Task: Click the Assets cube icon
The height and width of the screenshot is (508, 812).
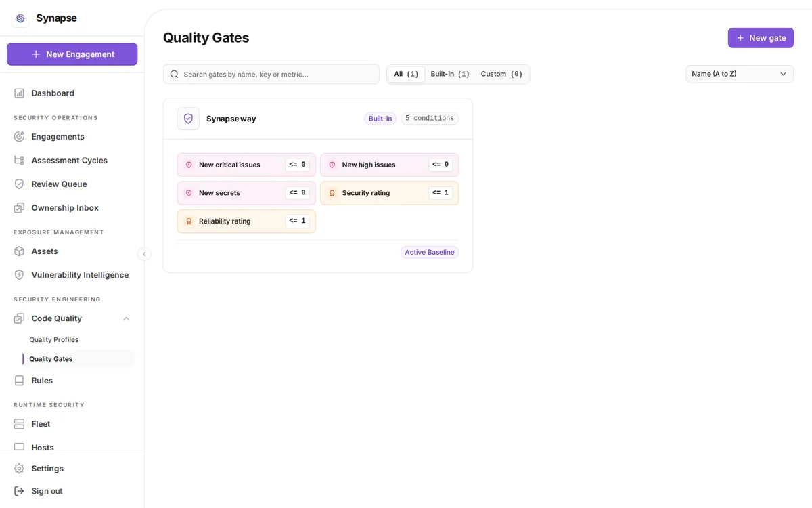Action: point(19,251)
